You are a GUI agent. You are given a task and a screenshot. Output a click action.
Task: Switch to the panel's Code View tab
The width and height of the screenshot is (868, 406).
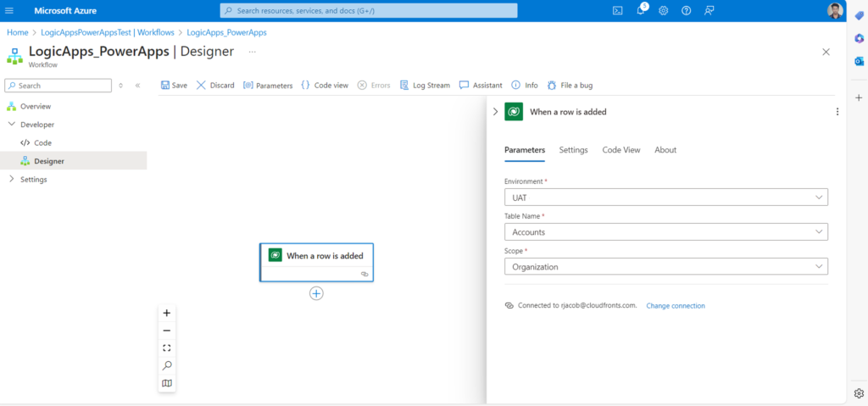click(621, 150)
